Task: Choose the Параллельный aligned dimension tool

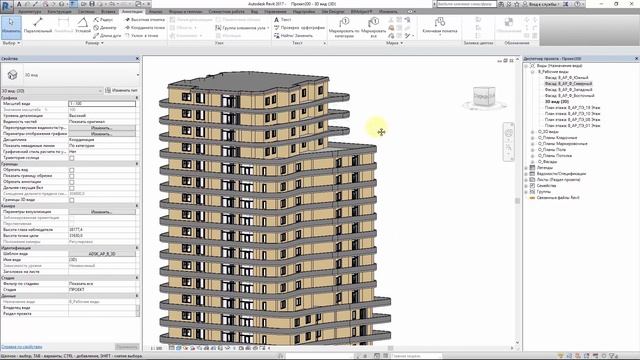Action: coord(38,25)
